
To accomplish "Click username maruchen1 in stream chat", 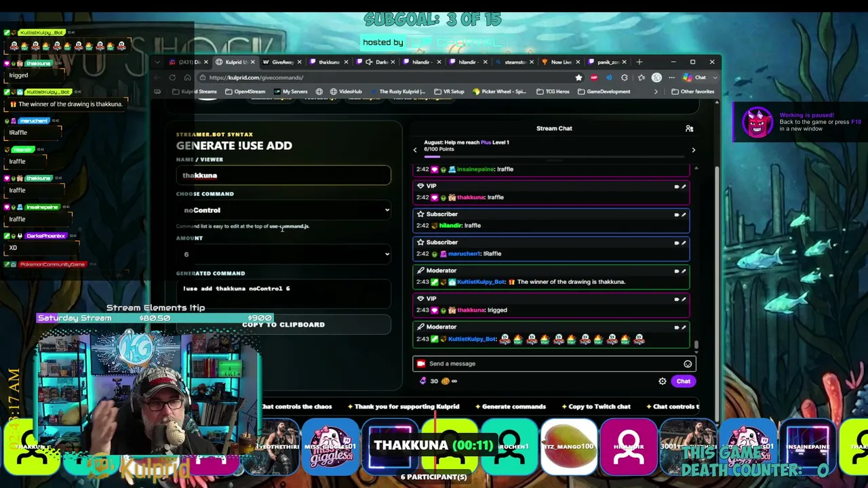I will pos(464,253).
